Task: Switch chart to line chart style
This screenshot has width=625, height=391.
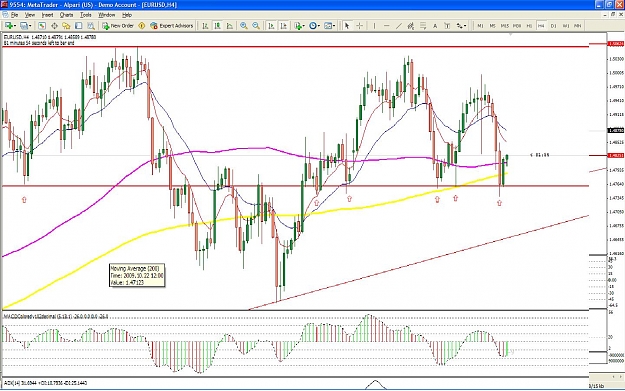Action: [230, 26]
